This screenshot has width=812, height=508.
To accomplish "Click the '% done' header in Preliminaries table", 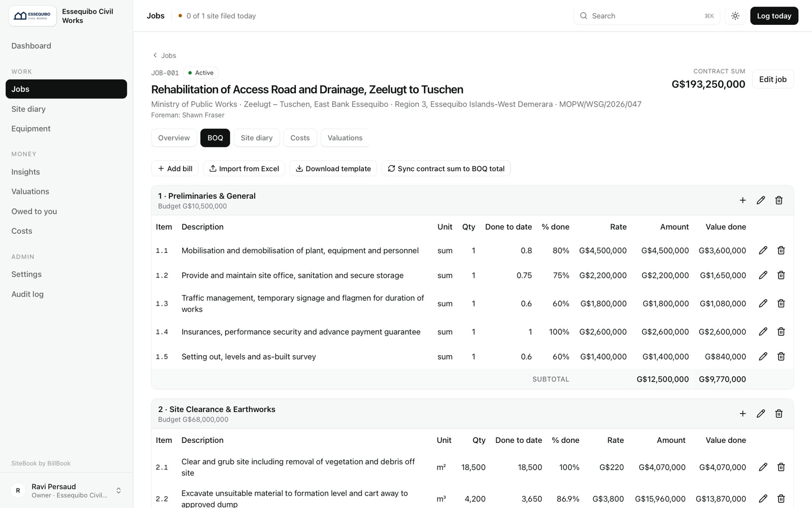I will click(x=555, y=227).
